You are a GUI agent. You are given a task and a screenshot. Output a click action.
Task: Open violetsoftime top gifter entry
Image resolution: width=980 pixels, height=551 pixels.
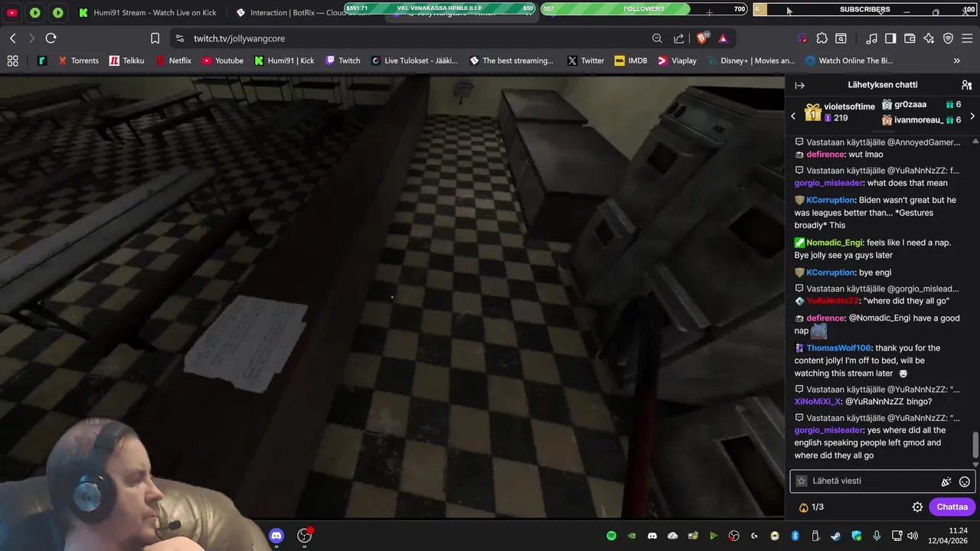840,112
